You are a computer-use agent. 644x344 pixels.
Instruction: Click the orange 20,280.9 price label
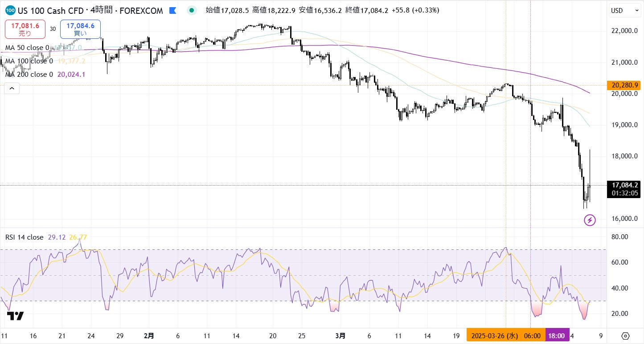(x=624, y=85)
